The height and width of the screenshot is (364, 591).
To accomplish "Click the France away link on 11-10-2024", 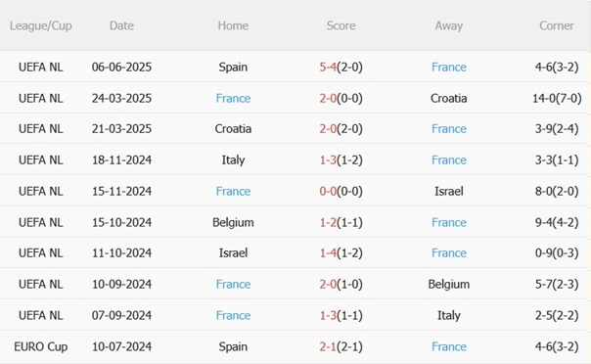I will click(448, 252).
